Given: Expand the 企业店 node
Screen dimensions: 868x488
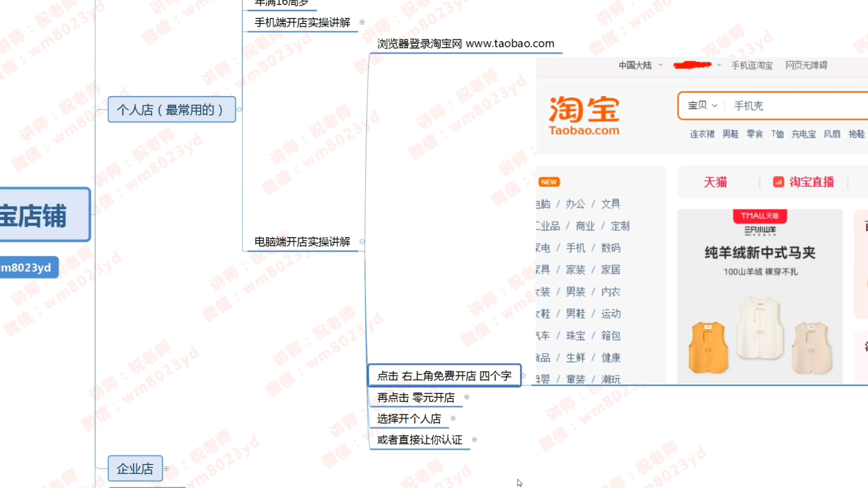Looking at the screenshot, I should point(166,469).
